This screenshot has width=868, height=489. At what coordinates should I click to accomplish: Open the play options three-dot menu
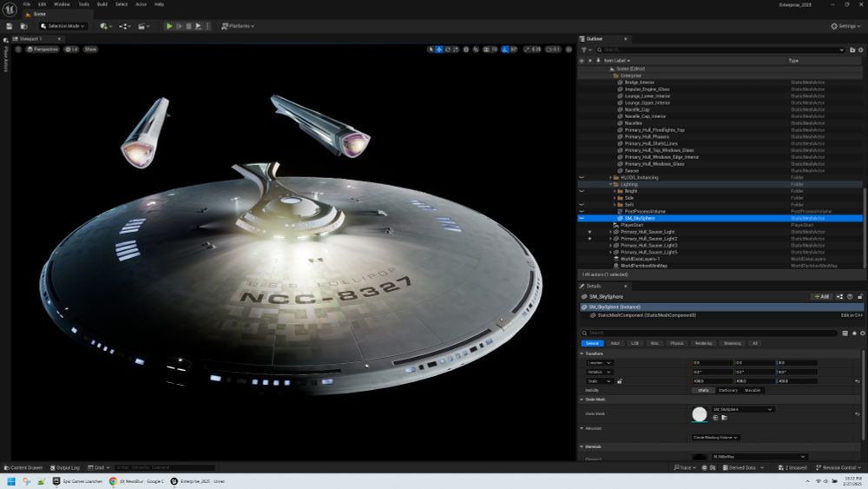point(207,26)
